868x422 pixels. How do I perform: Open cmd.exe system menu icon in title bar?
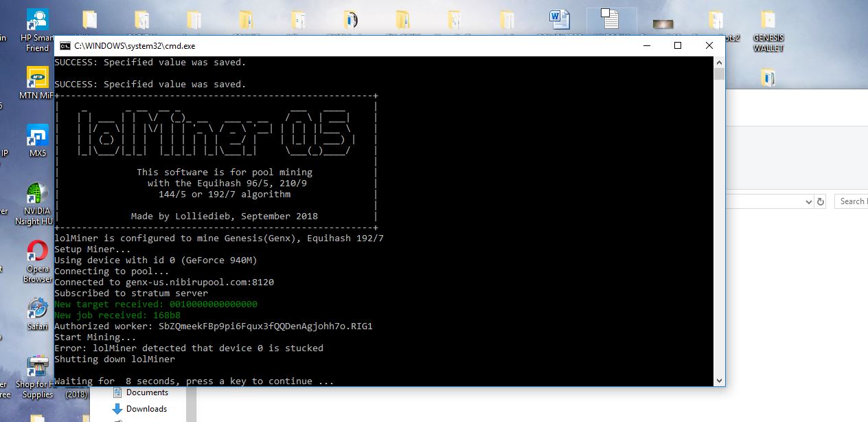tap(65, 45)
